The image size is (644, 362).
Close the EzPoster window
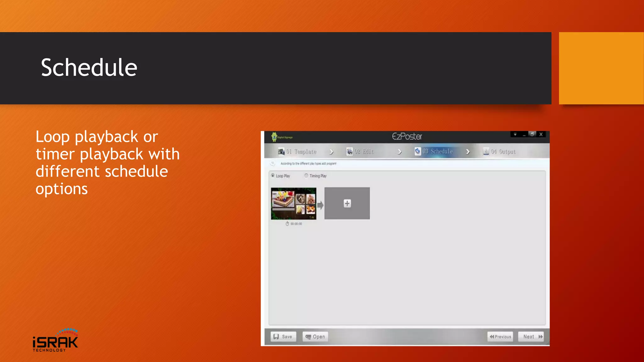(x=541, y=134)
